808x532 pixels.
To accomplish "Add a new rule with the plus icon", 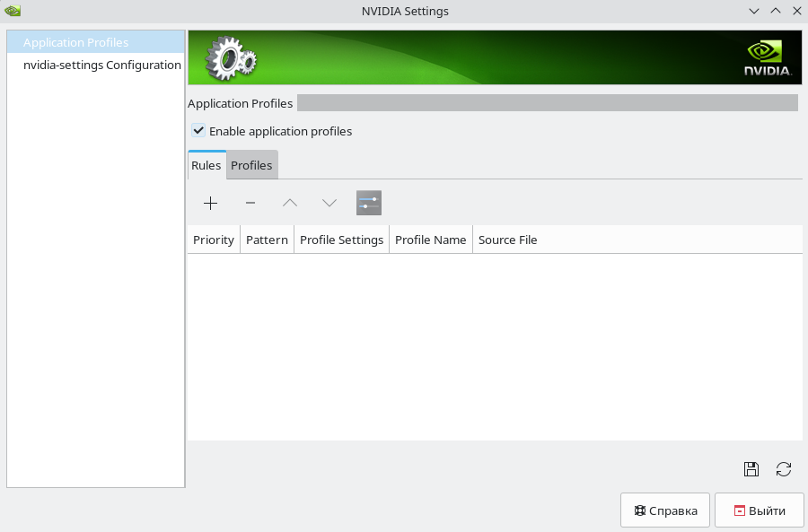I will [210, 203].
